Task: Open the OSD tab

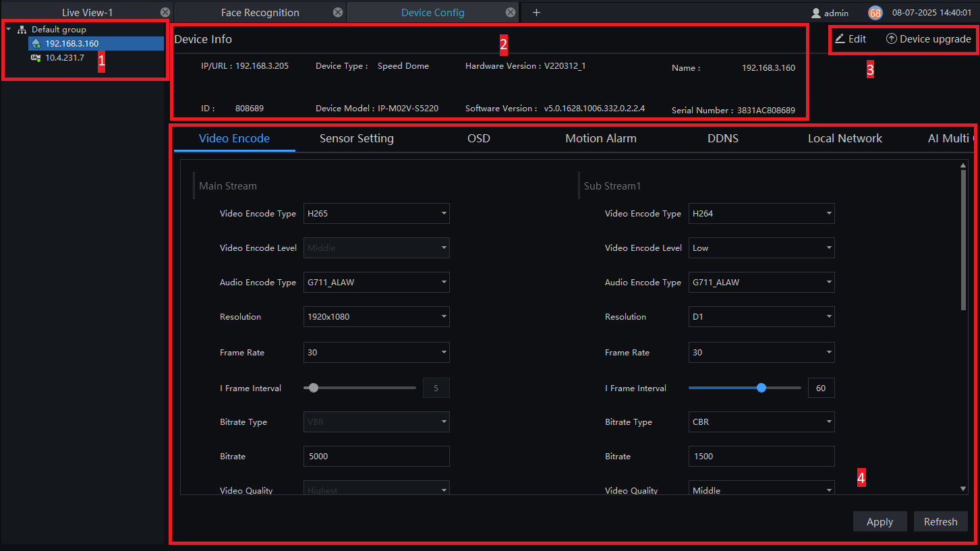Action: [479, 138]
